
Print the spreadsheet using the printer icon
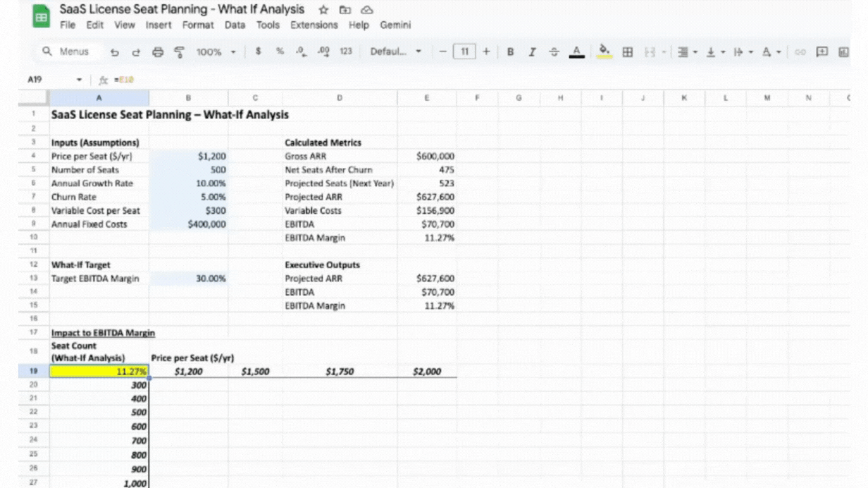pyautogui.click(x=158, y=51)
